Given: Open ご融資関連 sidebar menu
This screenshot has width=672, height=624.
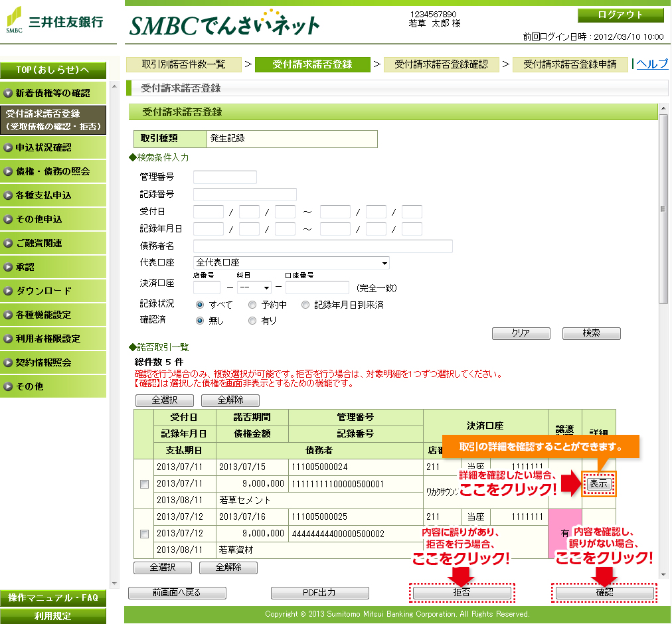Looking at the screenshot, I should [53, 243].
